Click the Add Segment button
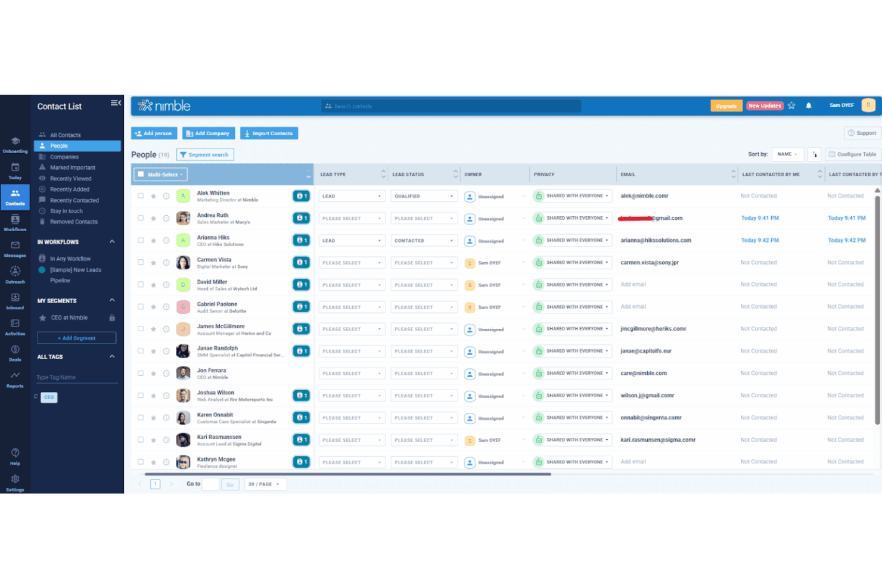 point(77,338)
